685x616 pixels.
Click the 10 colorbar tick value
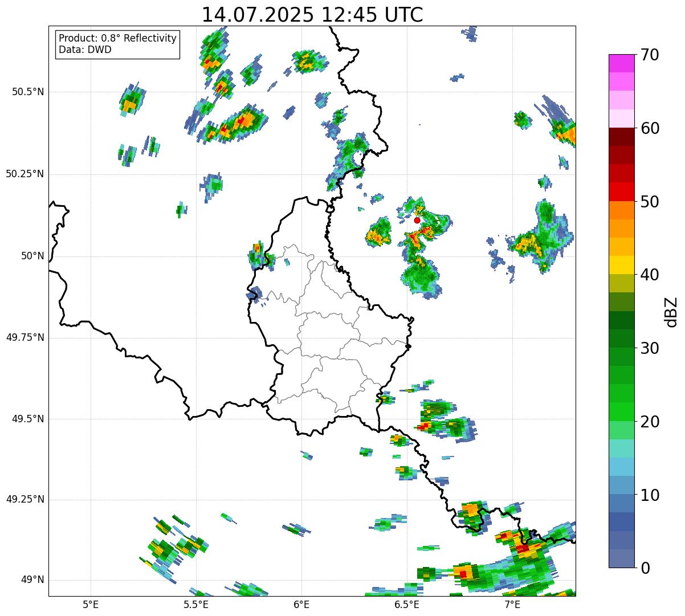(x=650, y=495)
